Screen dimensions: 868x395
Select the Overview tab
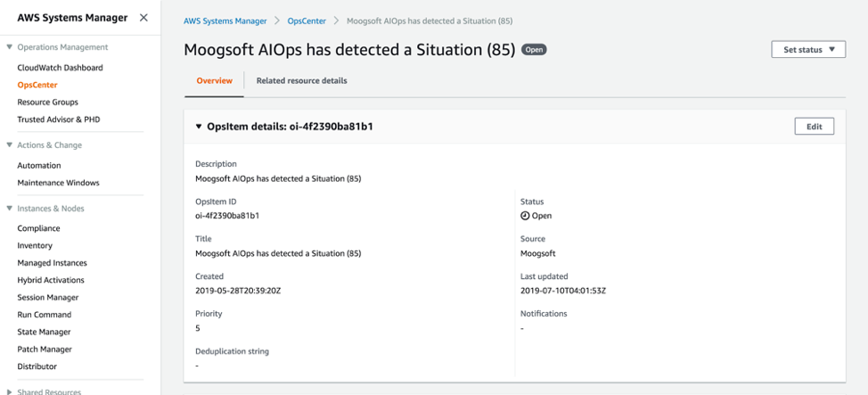[x=214, y=81]
